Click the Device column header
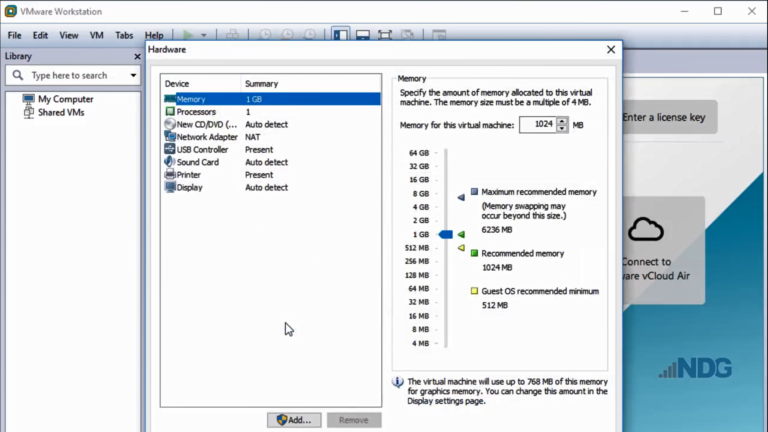This screenshot has width=768, height=432. tap(201, 84)
